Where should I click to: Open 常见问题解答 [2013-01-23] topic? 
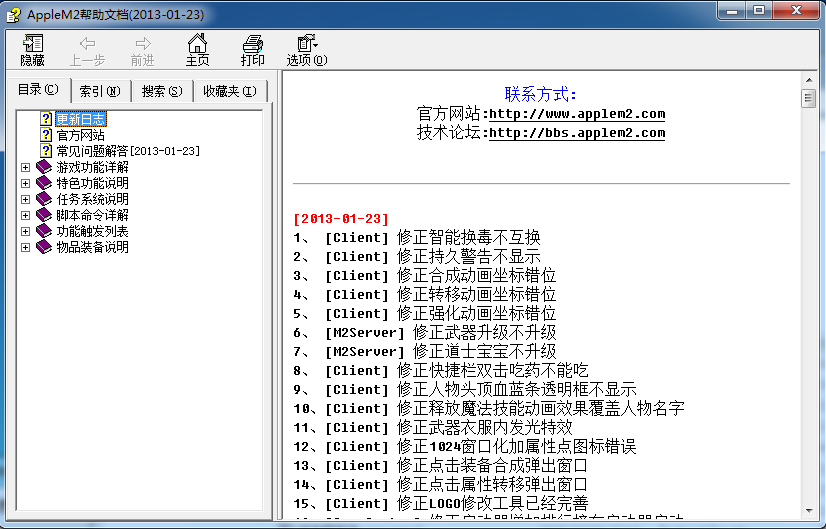click(x=128, y=151)
